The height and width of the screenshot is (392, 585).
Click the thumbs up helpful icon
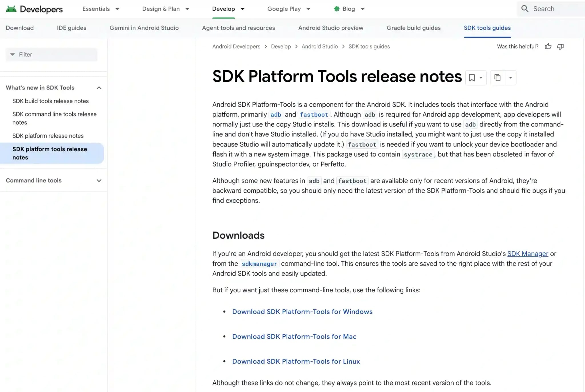coord(548,47)
